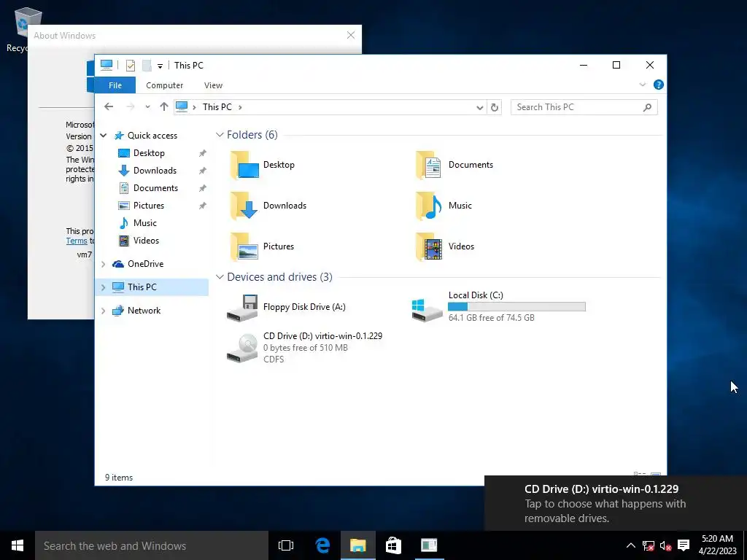
Task: Open the recent locations dropdown arrow
Action: click(147, 107)
